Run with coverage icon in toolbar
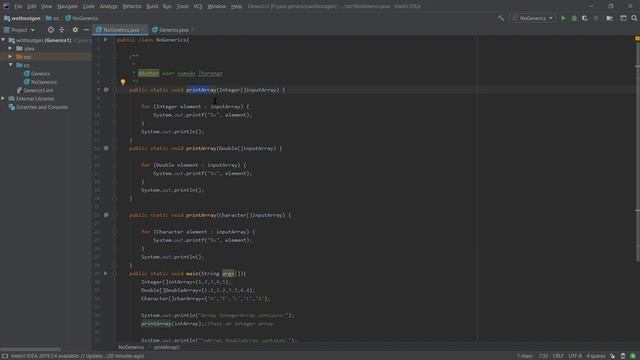The image size is (640, 360). (584, 18)
